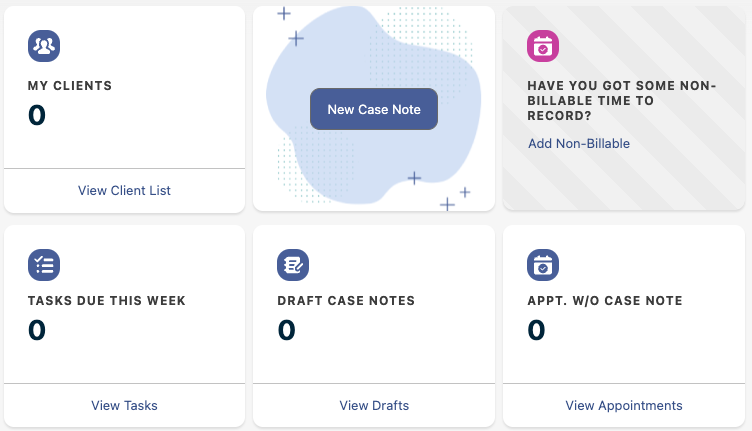752x431 pixels.
Task: Click the Draft Case Notes count
Action: click(x=286, y=330)
